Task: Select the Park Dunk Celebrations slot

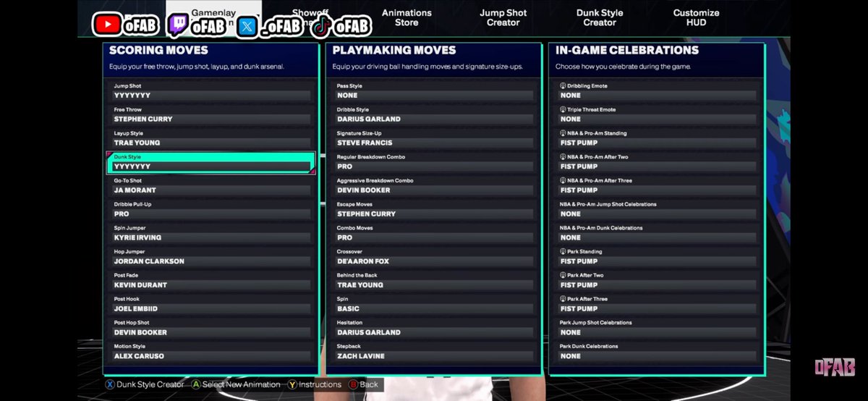Action: point(657,352)
